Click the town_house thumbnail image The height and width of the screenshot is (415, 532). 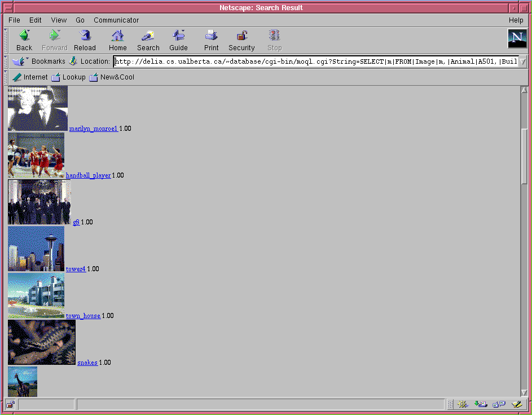click(x=36, y=295)
